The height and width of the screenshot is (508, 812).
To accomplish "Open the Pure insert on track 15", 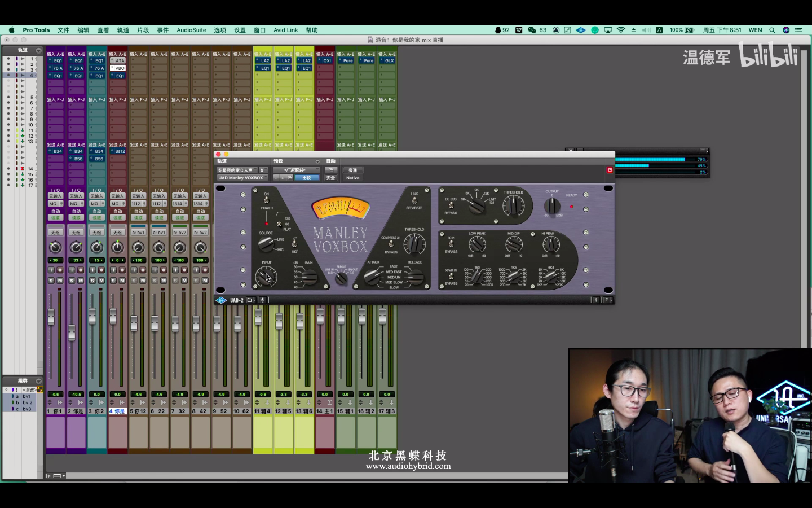I will tap(346, 61).
